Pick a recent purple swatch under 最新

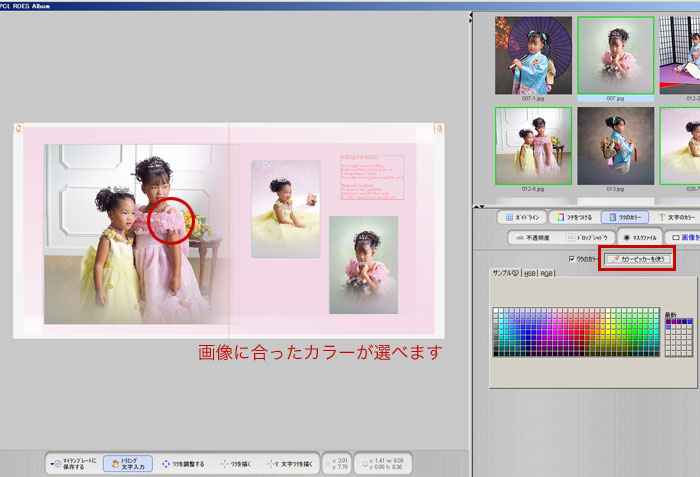point(668,323)
